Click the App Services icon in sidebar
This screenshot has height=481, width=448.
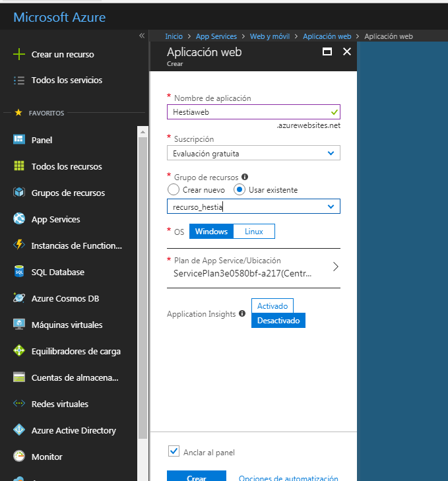(19, 219)
